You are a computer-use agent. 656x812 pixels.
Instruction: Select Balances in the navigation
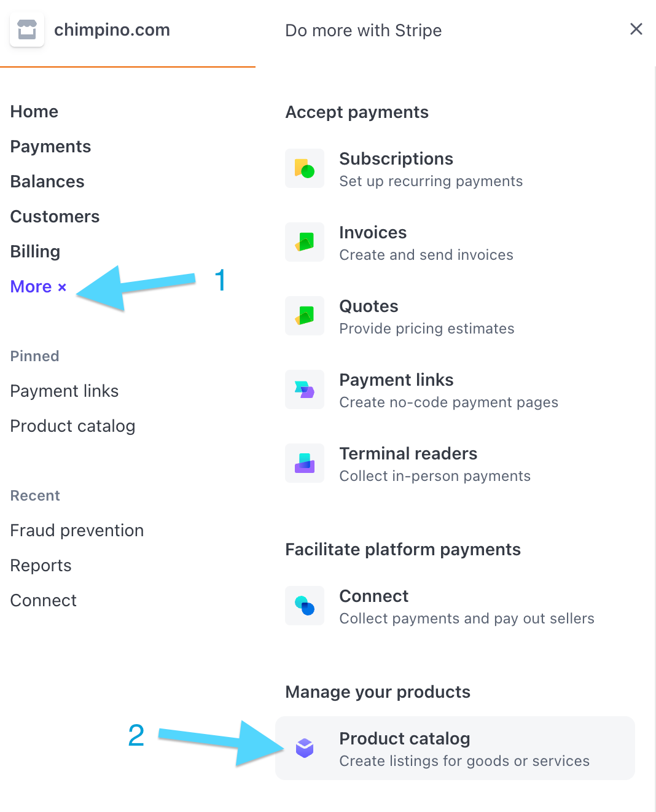point(47,182)
